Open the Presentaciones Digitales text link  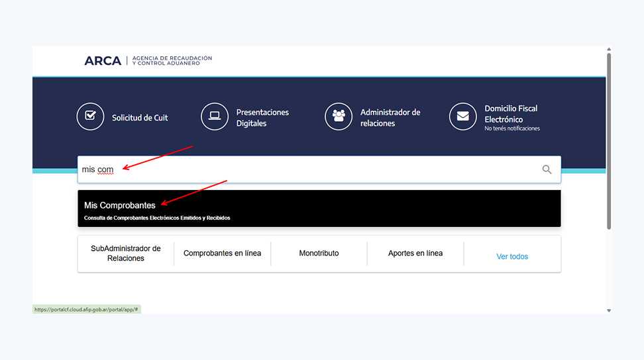(262, 118)
